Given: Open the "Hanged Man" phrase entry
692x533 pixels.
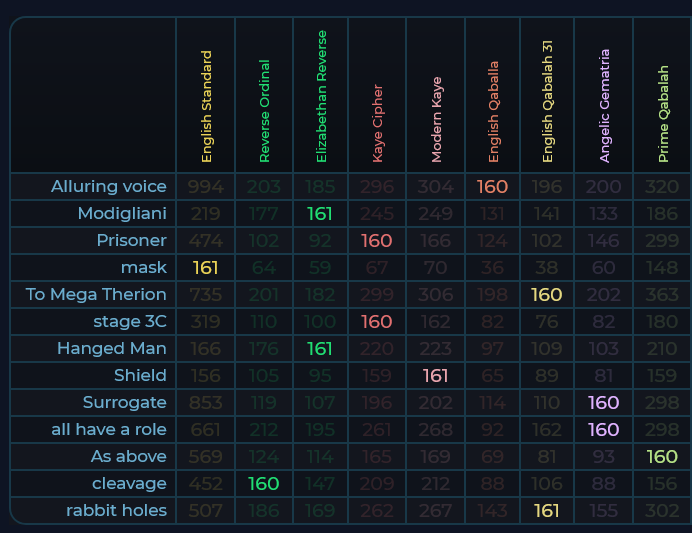Looking at the screenshot, I should pos(112,348).
